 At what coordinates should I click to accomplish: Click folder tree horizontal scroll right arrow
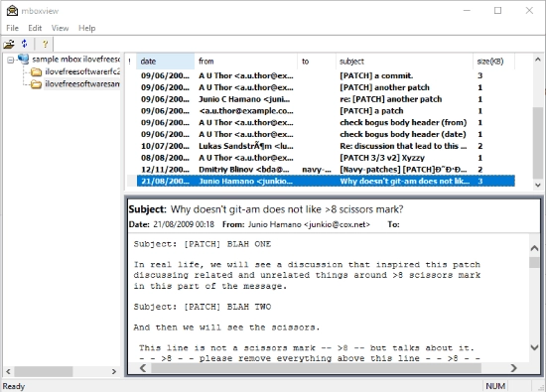click(114, 371)
